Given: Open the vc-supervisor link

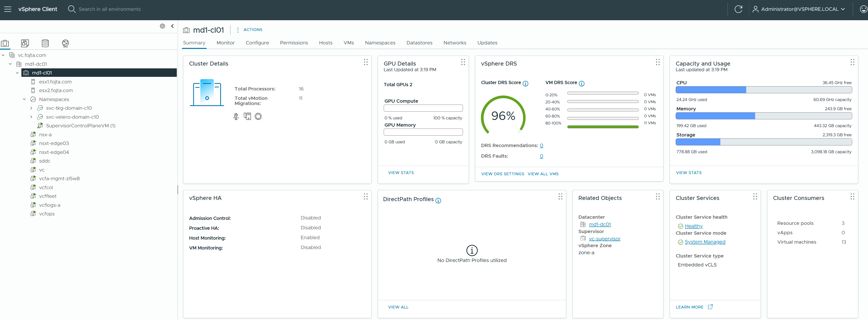Looking at the screenshot, I should (x=604, y=239).
